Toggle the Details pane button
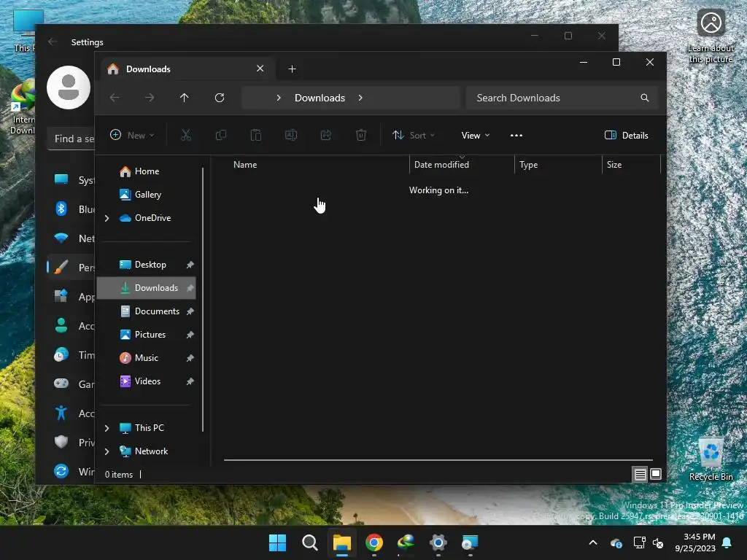The width and height of the screenshot is (747, 560). pyautogui.click(x=626, y=135)
